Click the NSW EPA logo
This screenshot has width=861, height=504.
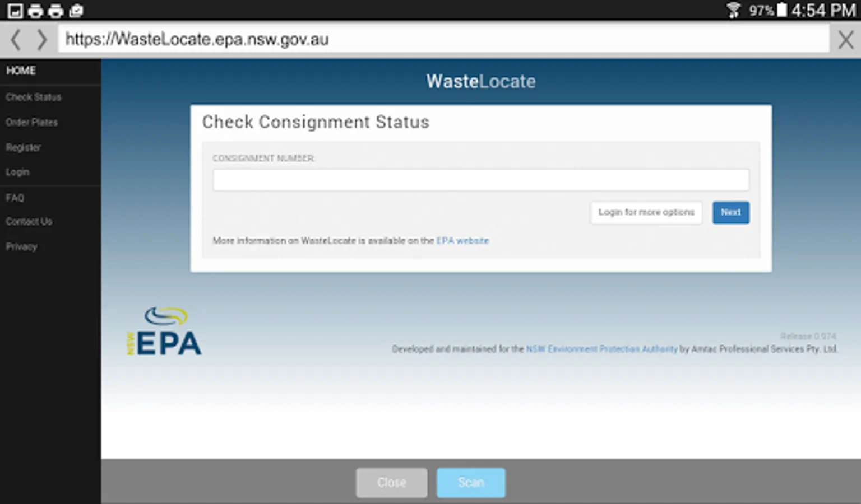pyautogui.click(x=164, y=331)
